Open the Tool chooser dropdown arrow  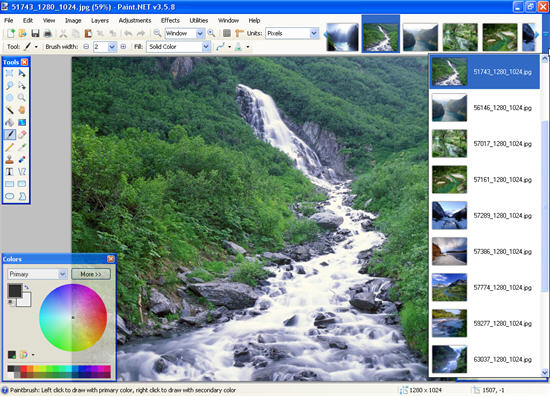coord(36,47)
